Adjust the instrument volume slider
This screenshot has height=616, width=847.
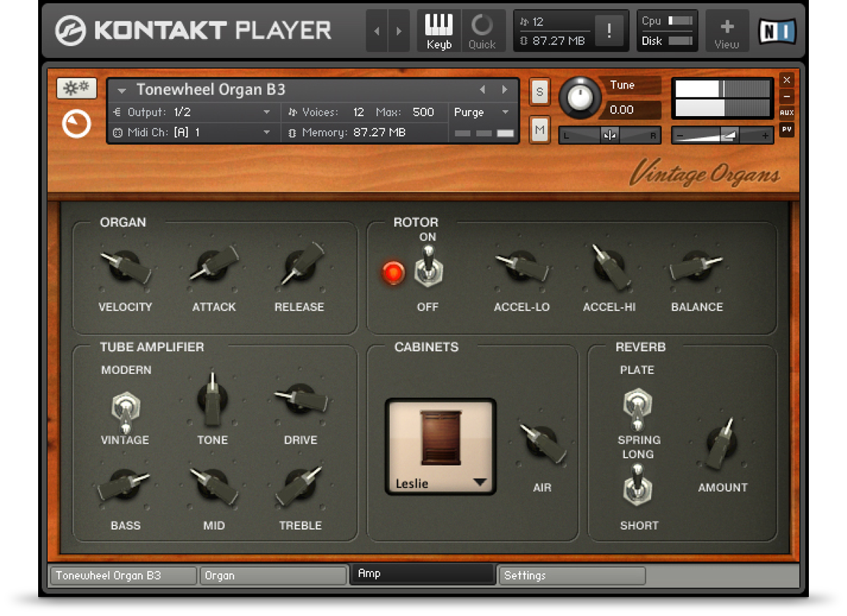pos(722,135)
